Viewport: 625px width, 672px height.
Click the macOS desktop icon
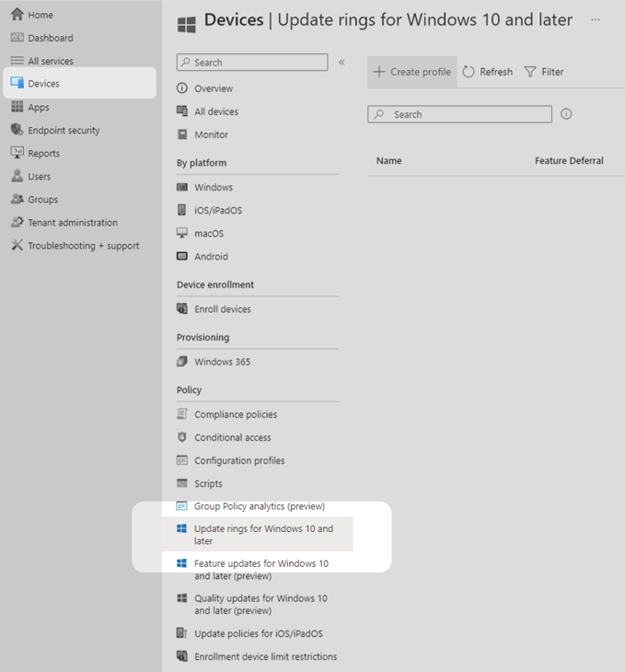click(182, 233)
